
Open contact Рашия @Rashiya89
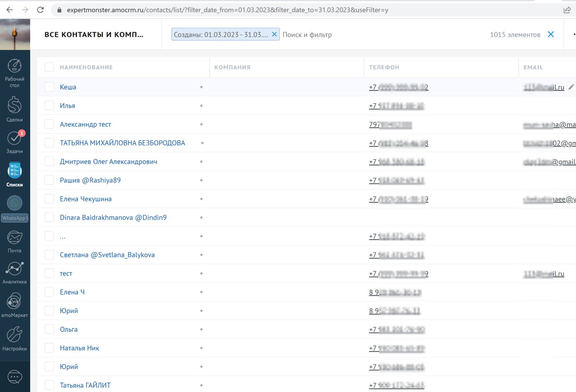click(90, 180)
